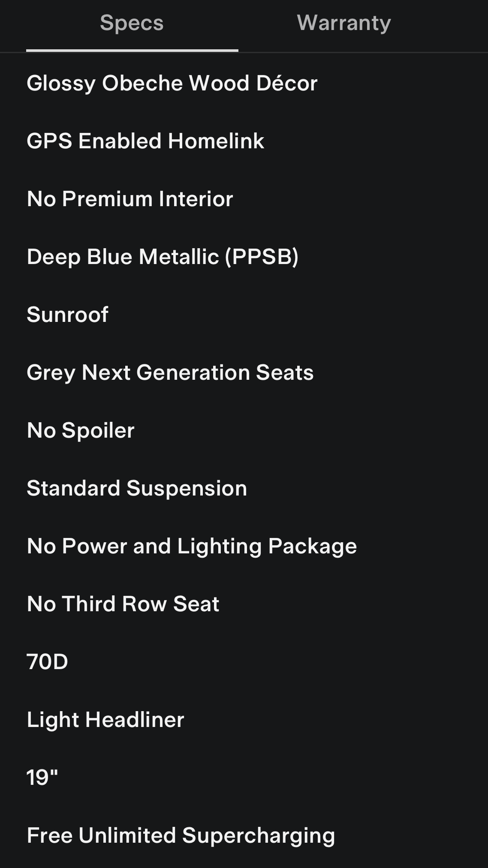
Task: Click the No Premium Interior item
Action: 130,199
